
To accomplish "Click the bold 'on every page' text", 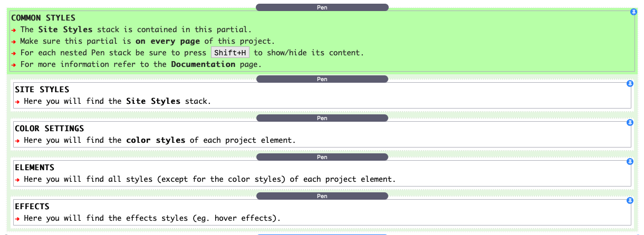I will [x=168, y=41].
